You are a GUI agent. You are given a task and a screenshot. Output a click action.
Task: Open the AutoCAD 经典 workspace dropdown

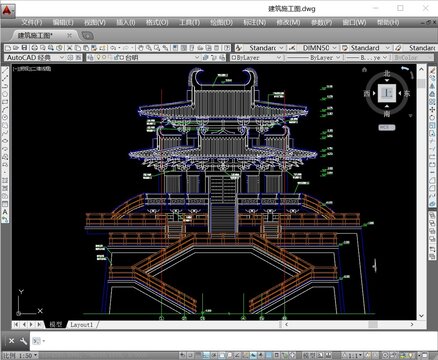tap(62, 58)
